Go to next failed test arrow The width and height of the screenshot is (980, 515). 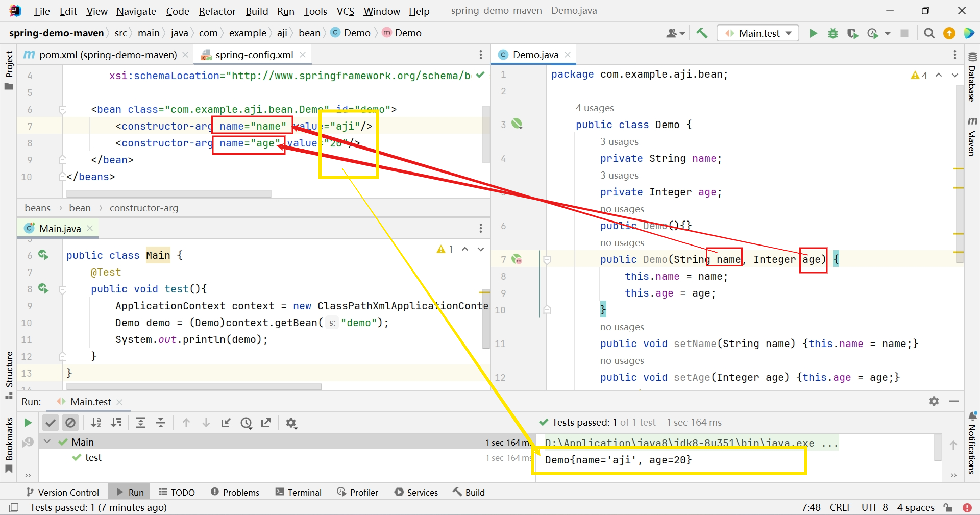206,423
